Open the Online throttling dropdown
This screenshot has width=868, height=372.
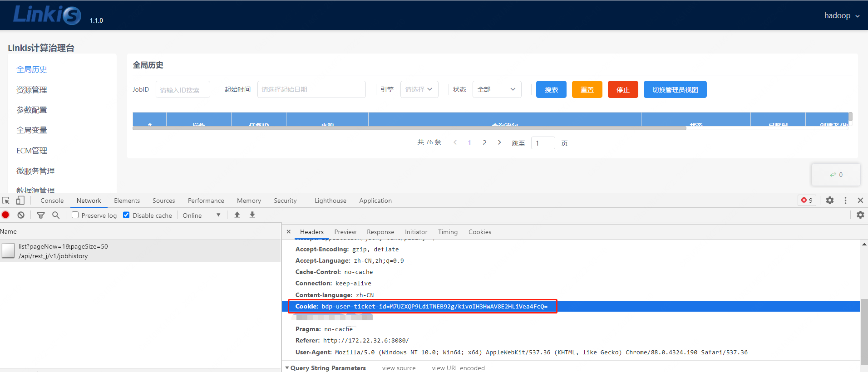[x=202, y=215]
